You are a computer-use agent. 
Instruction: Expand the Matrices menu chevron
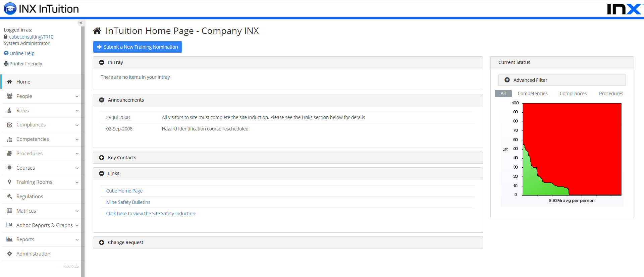[x=77, y=211]
